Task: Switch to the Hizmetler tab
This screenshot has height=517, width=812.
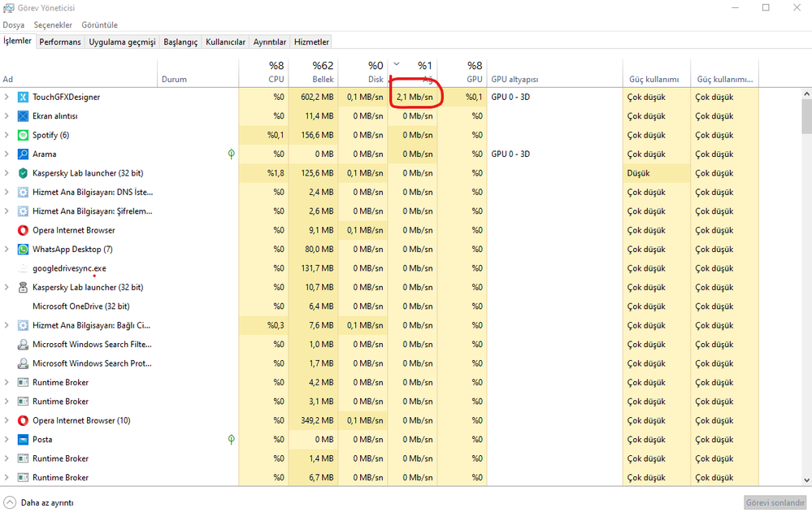Action: (311, 42)
